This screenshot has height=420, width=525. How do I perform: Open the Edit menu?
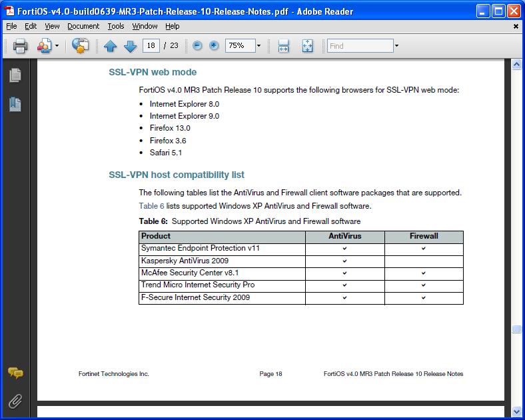click(31, 26)
